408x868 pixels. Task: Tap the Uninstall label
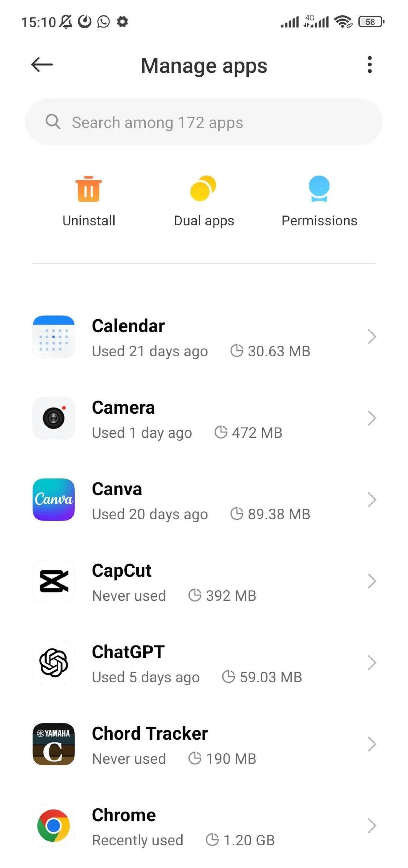pos(89,221)
